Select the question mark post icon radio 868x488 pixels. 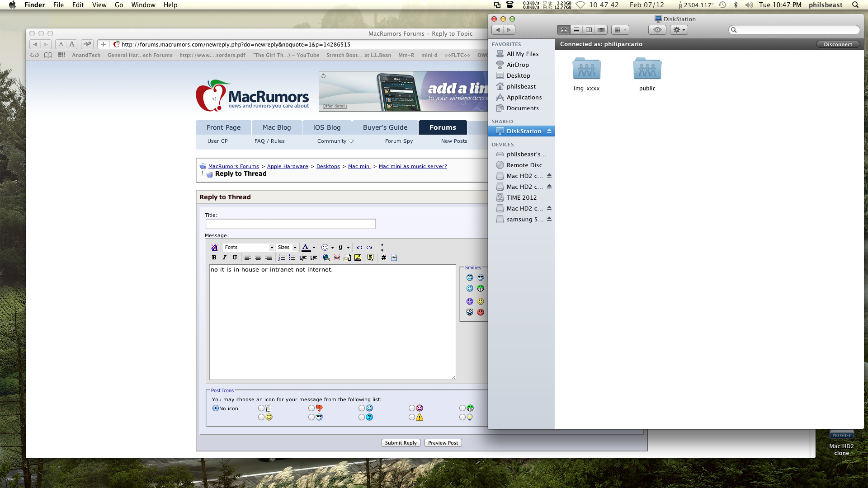click(x=362, y=417)
